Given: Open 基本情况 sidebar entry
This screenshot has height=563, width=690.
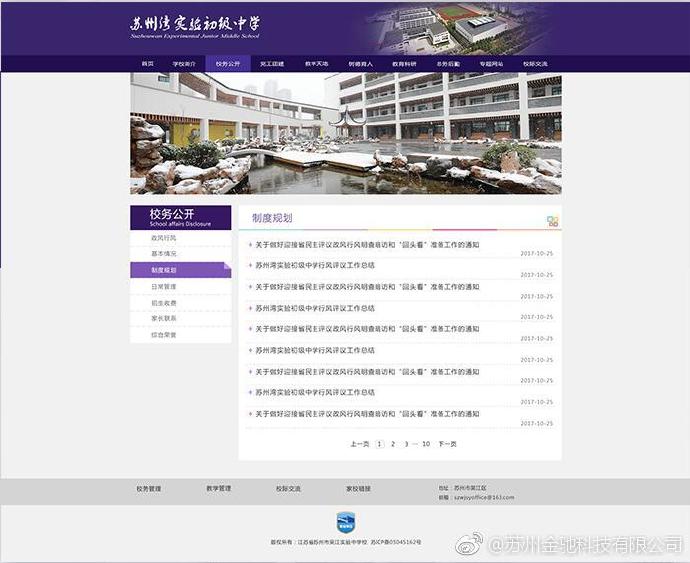Looking at the screenshot, I should click(x=164, y=254).
